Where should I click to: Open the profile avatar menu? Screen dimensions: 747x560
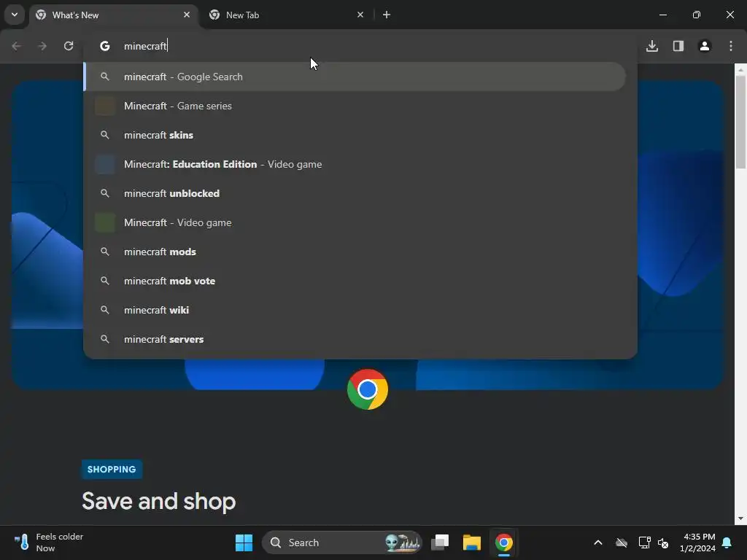pyautogui.click(x=705, y=46)
